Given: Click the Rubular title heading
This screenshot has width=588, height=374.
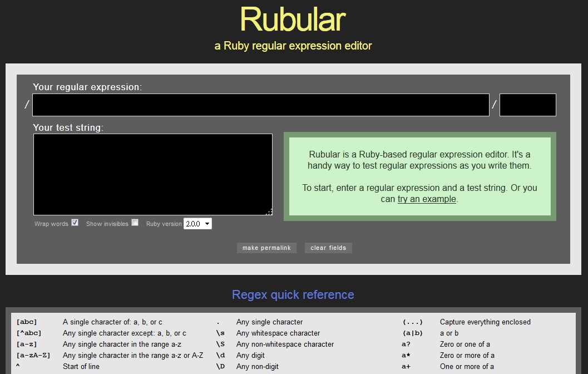Looking at the screenshot, I should (x=293, y=19).
